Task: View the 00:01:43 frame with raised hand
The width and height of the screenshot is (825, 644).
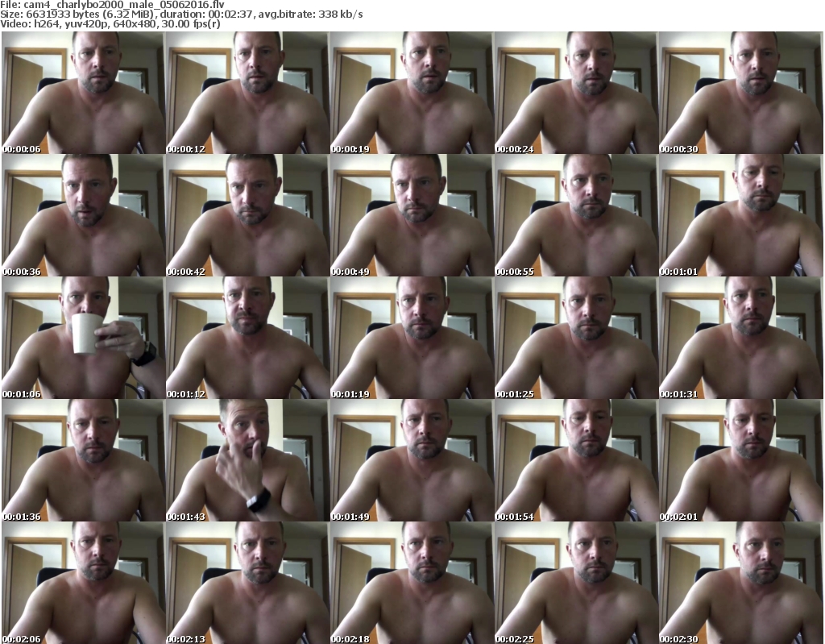Action: tap(247, 460)
